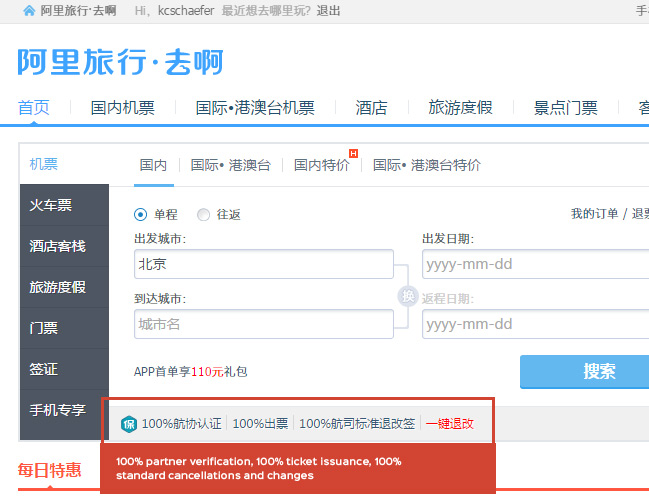The image size is (649, 500).
Task: Click the 出发城市 field containing 北京
Action: pos(264,264)
